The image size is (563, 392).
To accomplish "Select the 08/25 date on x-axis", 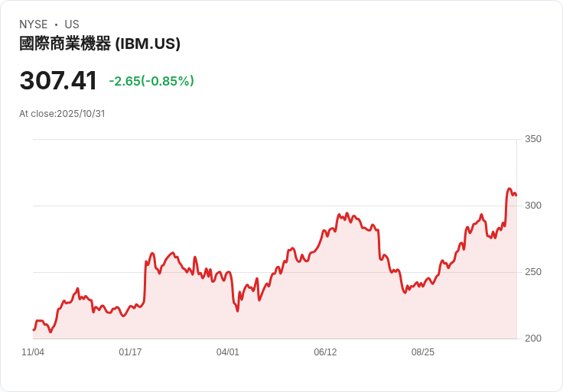I will point(423,352).
